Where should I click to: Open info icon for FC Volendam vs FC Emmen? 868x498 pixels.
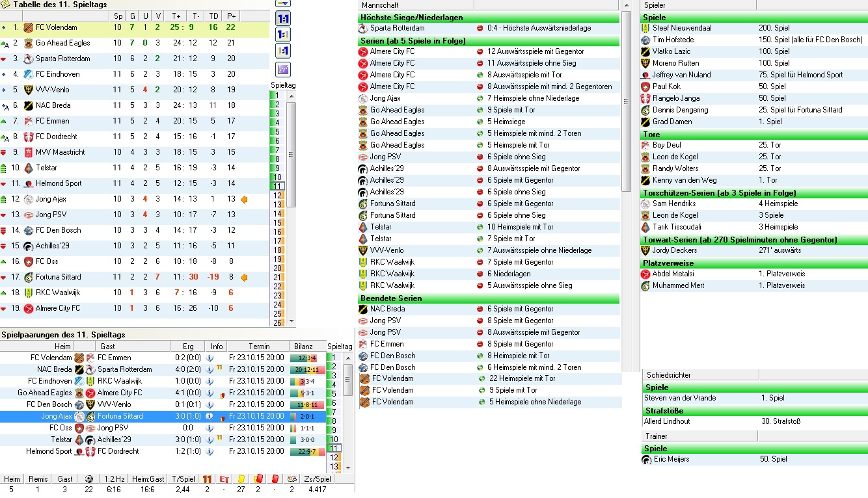tap(209, 358)
